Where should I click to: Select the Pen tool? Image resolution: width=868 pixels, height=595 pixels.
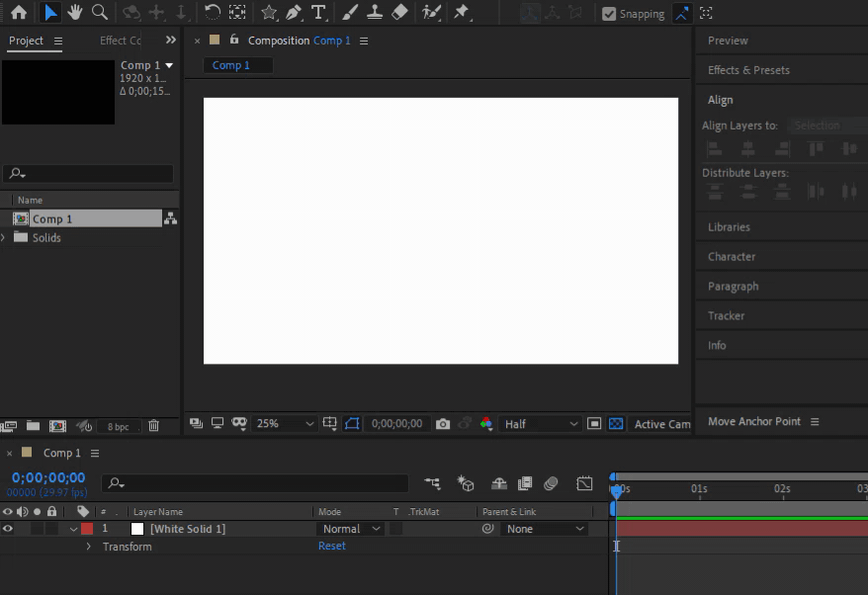[294, 12]
